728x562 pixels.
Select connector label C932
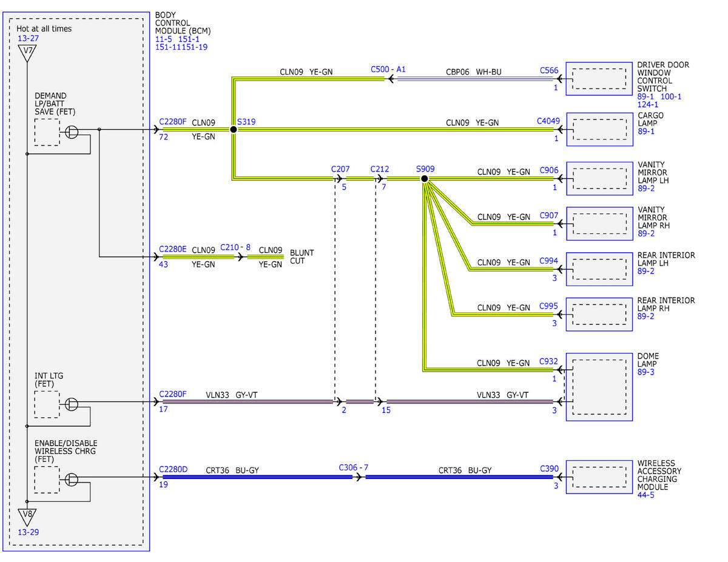(x=549, y=362)
